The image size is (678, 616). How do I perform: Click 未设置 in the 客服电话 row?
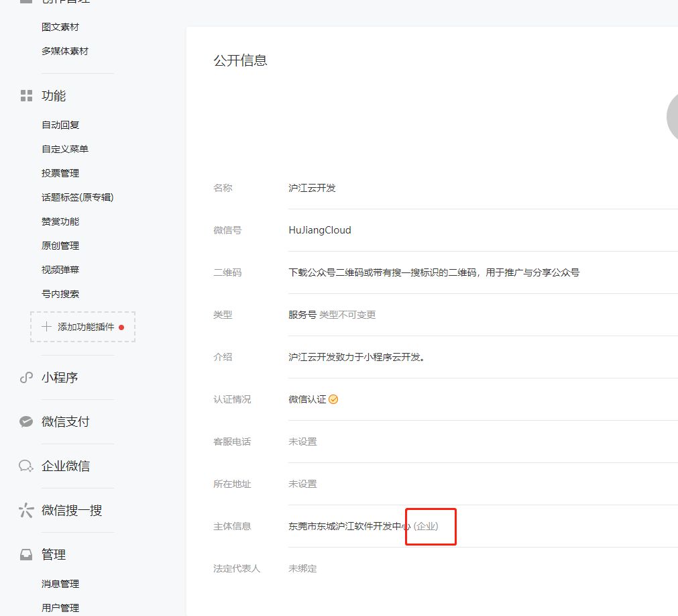302,442
